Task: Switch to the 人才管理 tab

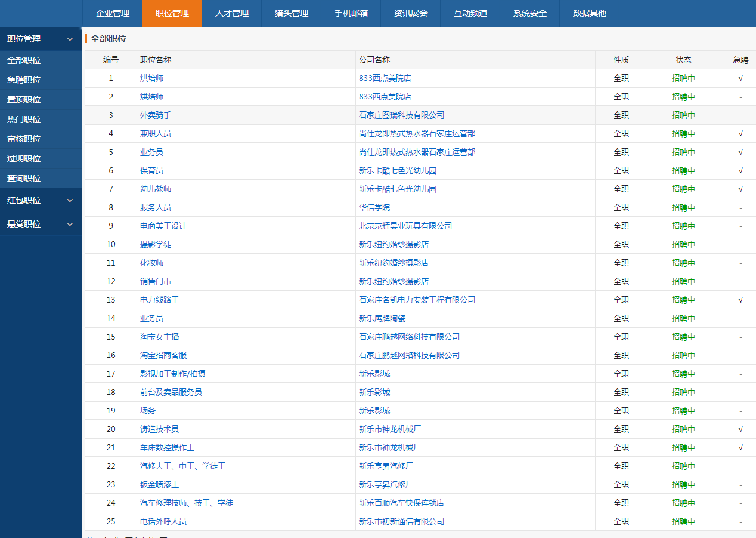Action: pos(231,13)
